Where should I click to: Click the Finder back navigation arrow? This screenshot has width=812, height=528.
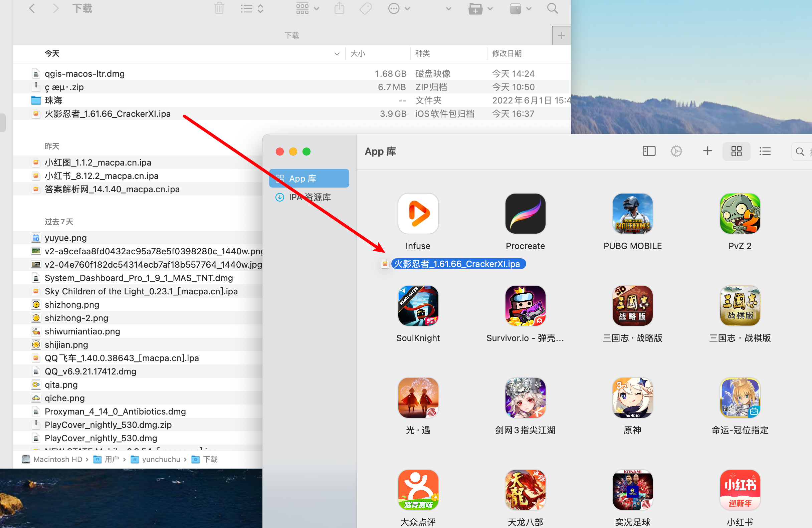click(x=32, y=8)
